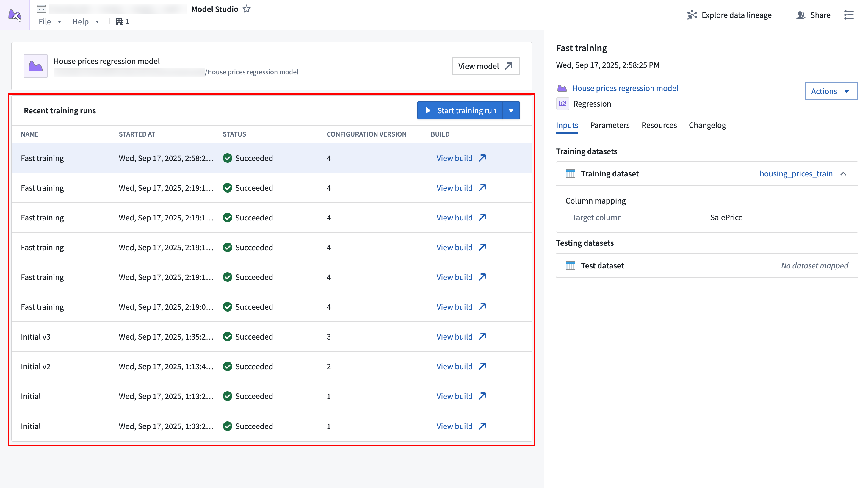Open the Actions dropdown
This screenshot has height=488, width=868.
pos(831,91)
